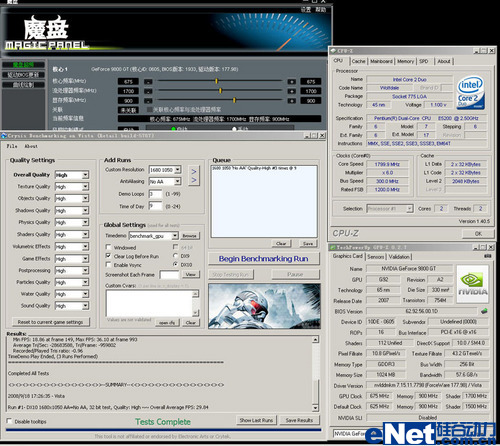This screenshot has width=500, height=446.
Task: Switch to Sensors tab in GPU-Z
Action: (x=376, y=257)
